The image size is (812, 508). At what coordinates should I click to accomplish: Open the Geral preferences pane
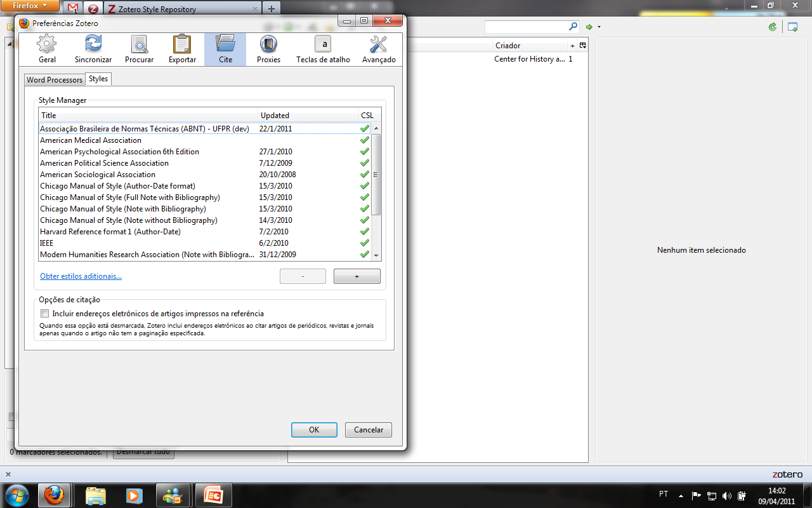[47, 50]
